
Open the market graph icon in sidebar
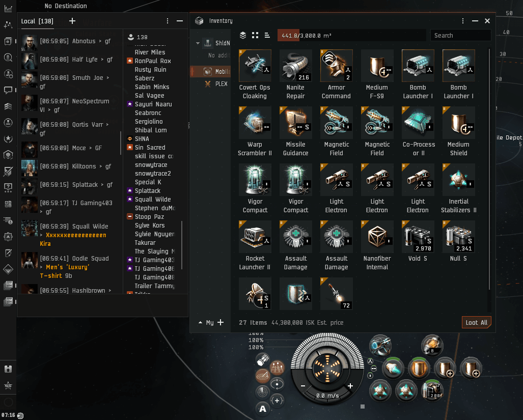click(8, 9)
